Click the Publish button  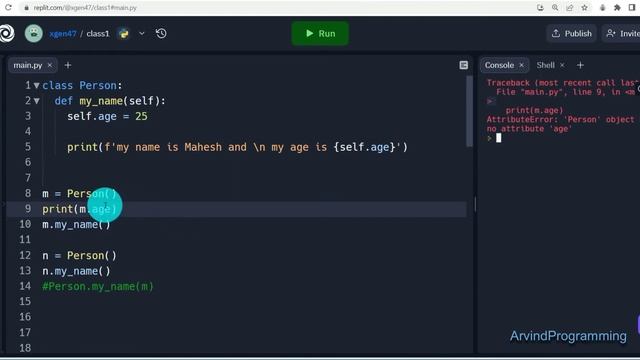tap(571, 33)
